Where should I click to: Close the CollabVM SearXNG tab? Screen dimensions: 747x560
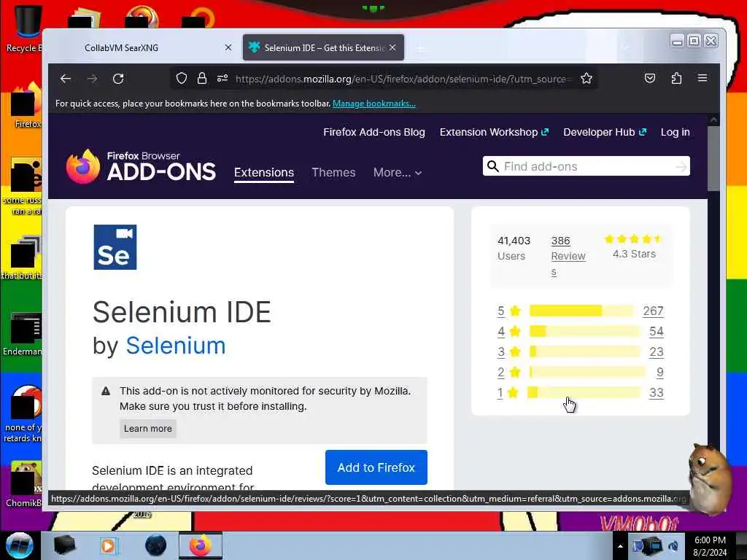(x=228, y=47)
